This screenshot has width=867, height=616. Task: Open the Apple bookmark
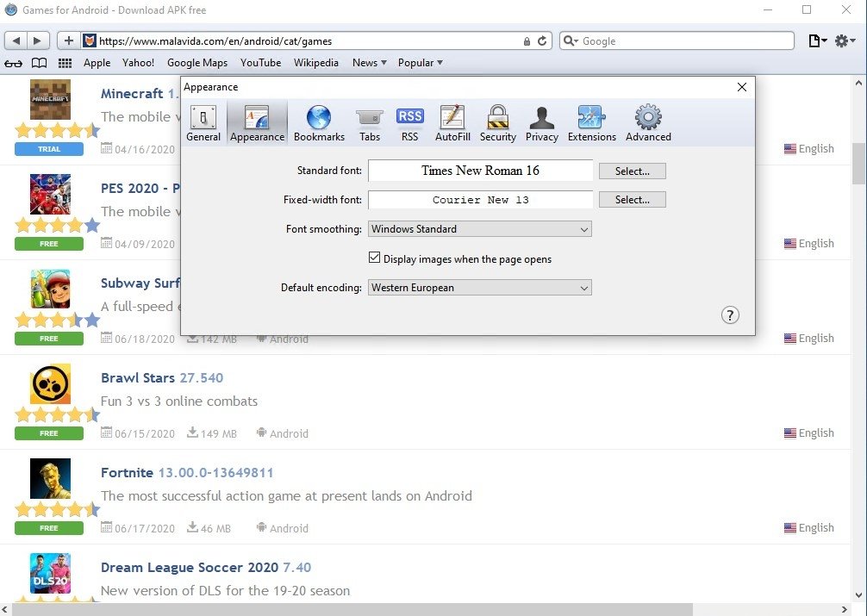[x=97, y=63]
